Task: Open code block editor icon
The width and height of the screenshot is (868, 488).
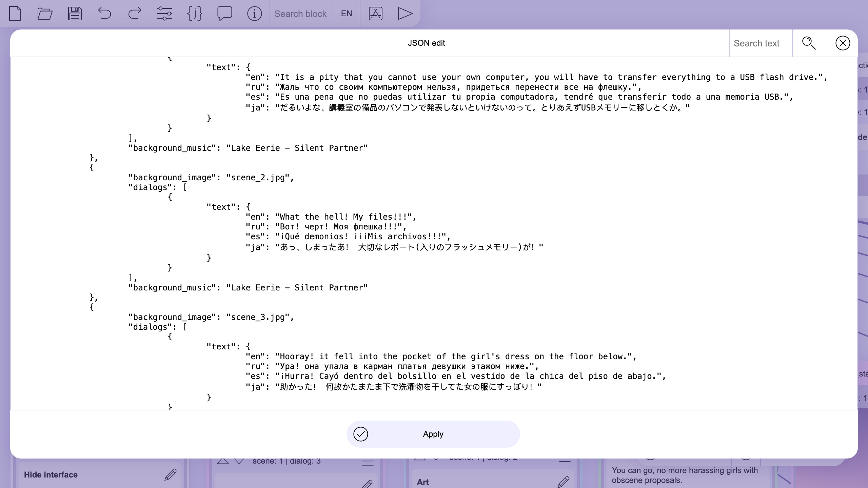Action: point(195,14)
